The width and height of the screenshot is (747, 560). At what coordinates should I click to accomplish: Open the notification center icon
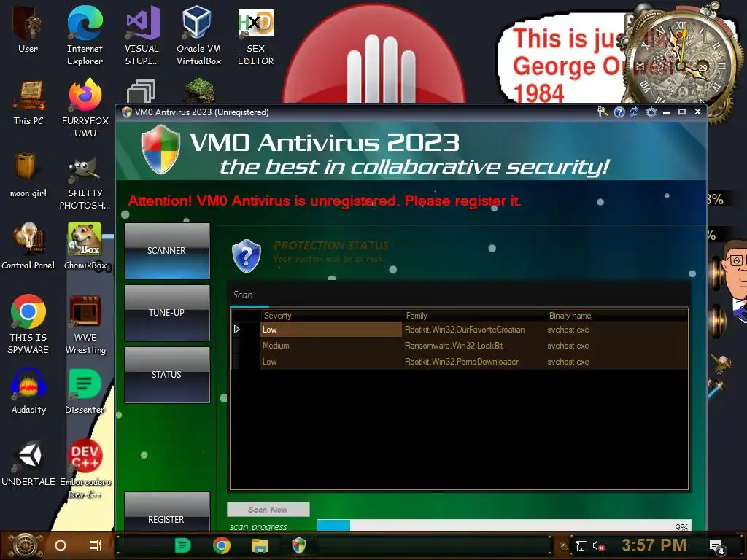(x=716, y=546)
